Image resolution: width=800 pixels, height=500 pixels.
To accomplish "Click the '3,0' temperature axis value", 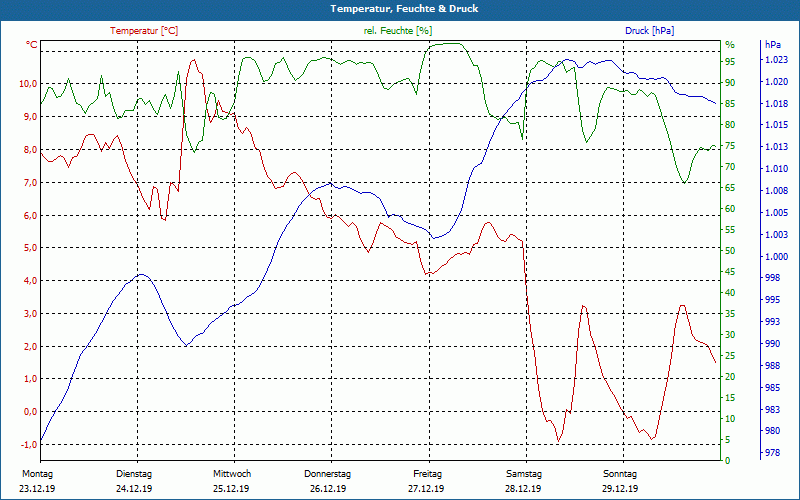I will 30,314.
